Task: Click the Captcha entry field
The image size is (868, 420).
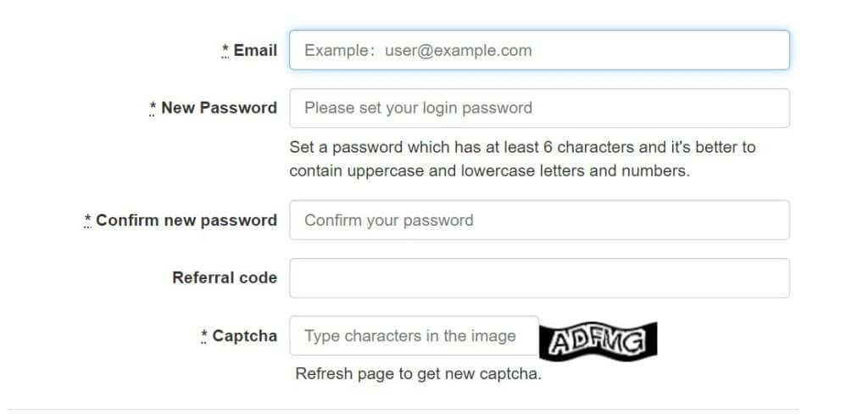Action: pos(414,336)
